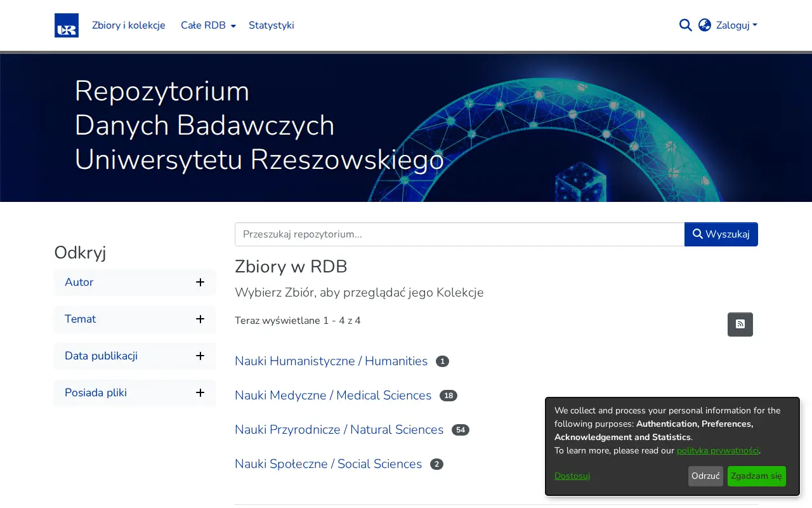Click the RSS feed icon button
The width and height of the screenshot is (812, 508).
[x=740, y=324]
